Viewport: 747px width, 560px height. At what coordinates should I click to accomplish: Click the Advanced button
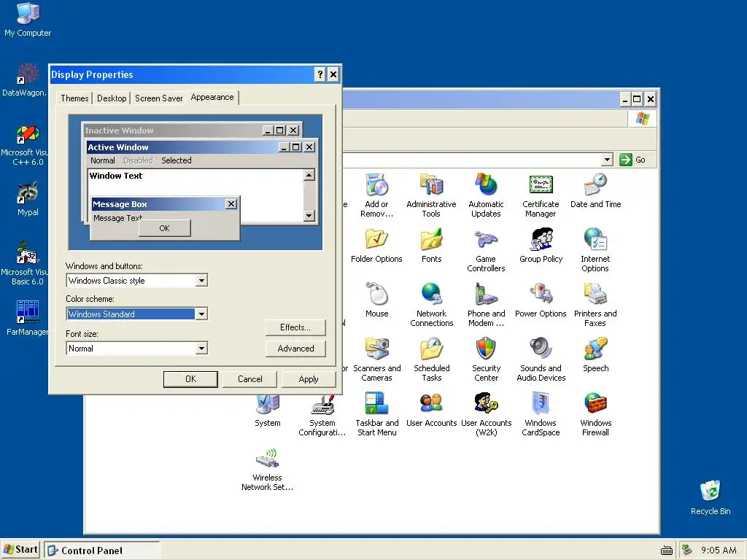pos(295,349)
